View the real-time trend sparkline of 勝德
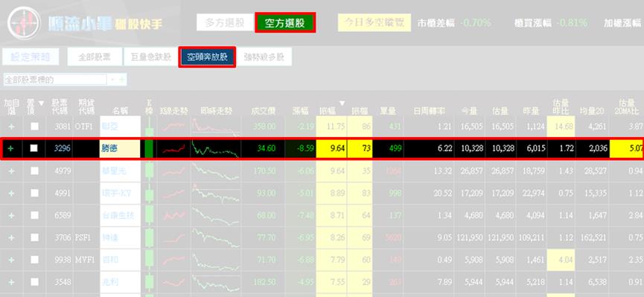This screenshot has height=297, width=644. coord(216,149)
